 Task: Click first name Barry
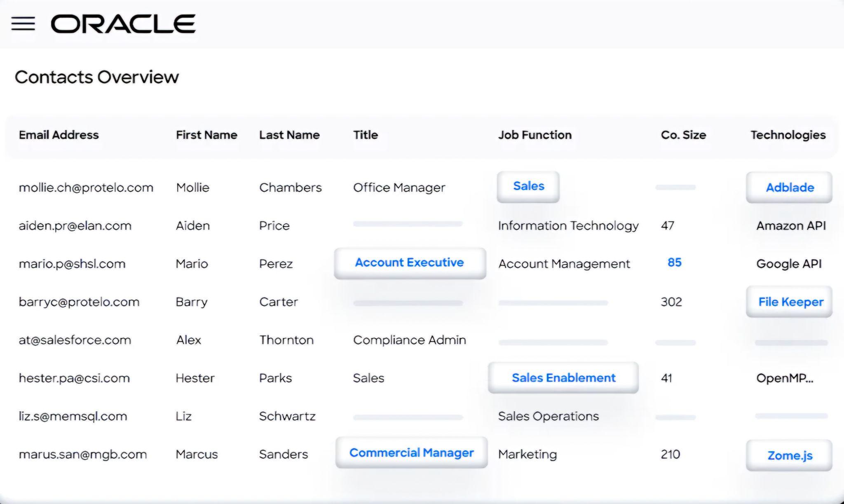[x=192, y=302]
